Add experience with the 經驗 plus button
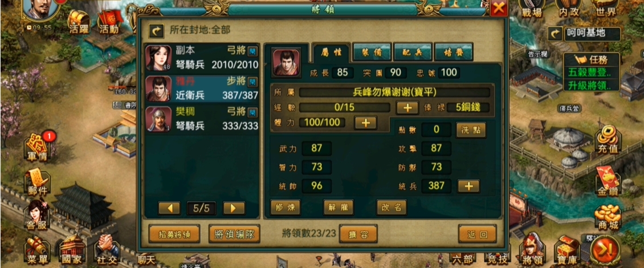644x268 pixels. click(407, 108)
